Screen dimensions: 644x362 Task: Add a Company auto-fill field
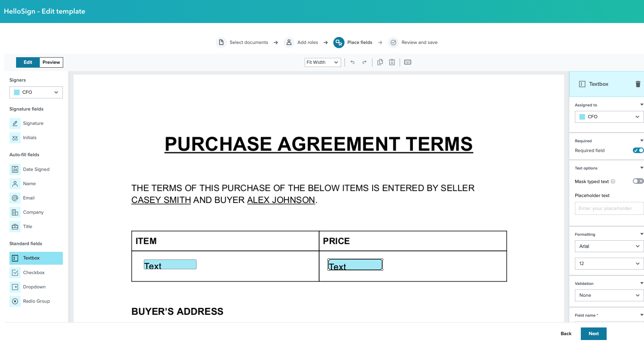tap(33, 212)
